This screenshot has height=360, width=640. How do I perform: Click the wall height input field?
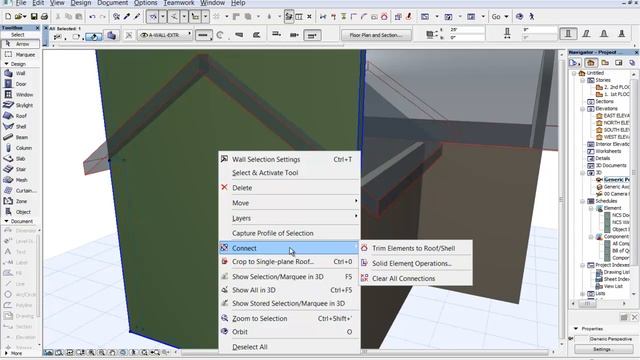(467, 30)
